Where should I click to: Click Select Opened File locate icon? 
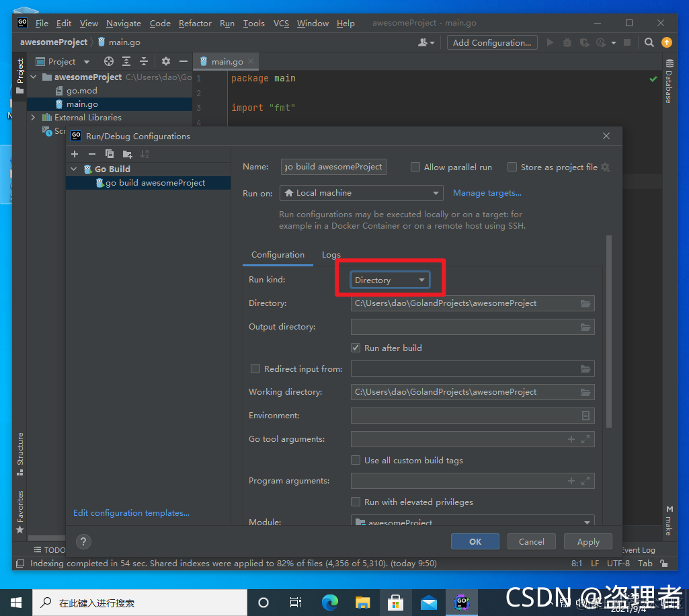108,61
